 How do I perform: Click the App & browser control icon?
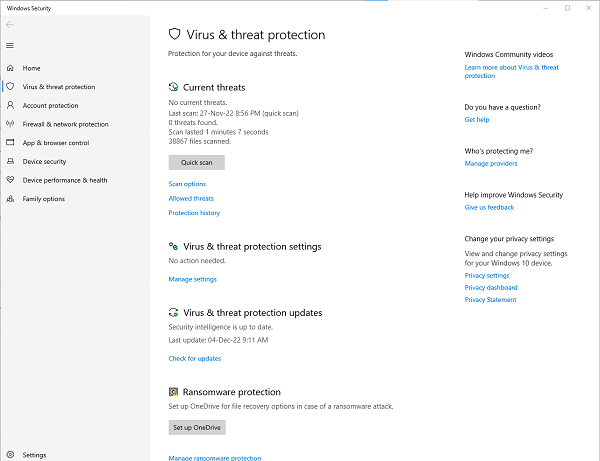[x=11, y=143]
